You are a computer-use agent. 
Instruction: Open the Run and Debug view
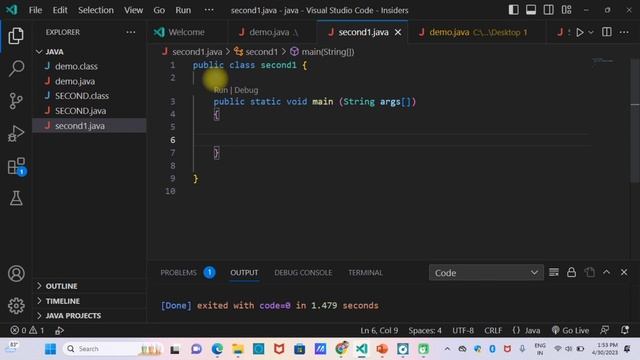(16, 133)
